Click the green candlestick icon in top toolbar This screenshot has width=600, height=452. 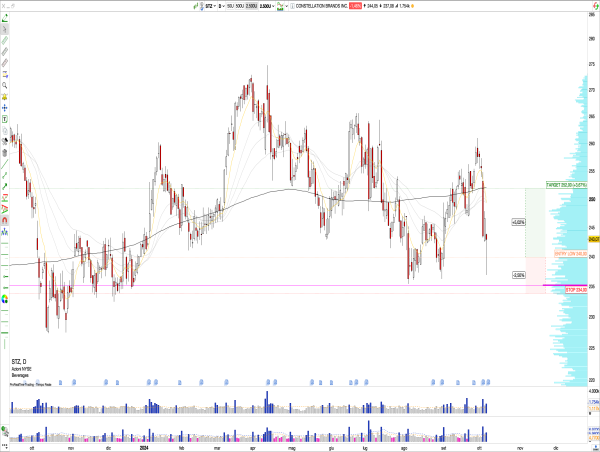(x=196, y=6)
